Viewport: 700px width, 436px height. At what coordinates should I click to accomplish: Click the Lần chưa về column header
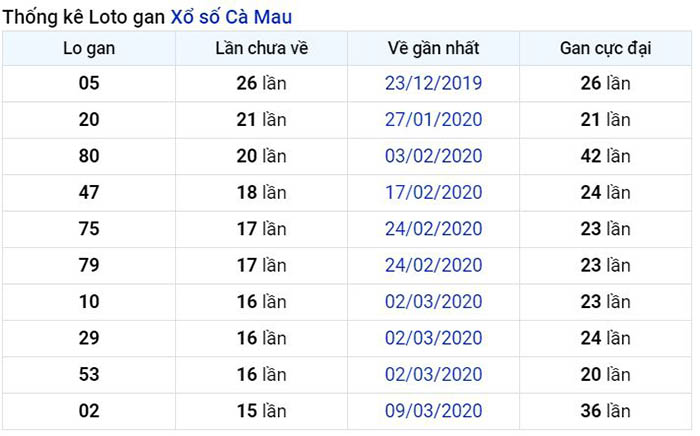(x=262, y=49)
